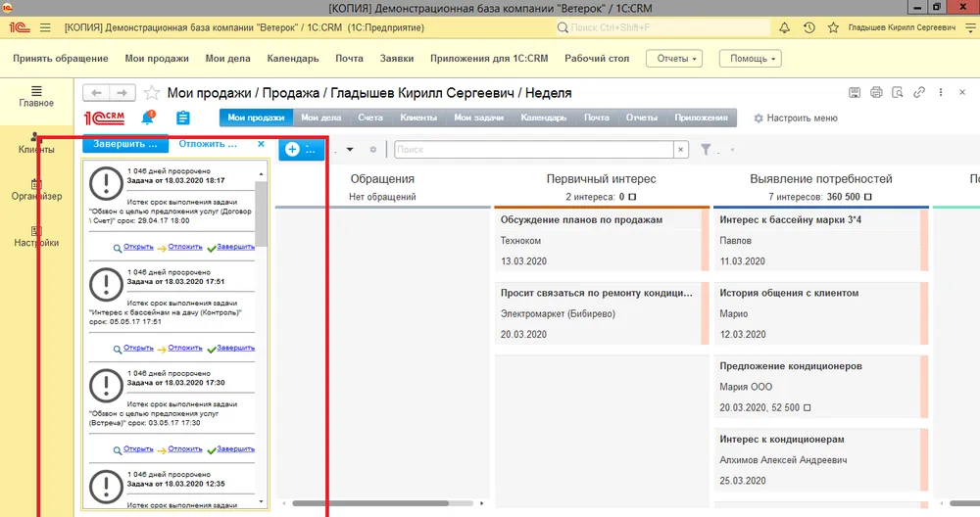The height and width of the screenshot is (517, 980).
Task: Open card Предложение кондиционеров
Action: click(820, 387)
